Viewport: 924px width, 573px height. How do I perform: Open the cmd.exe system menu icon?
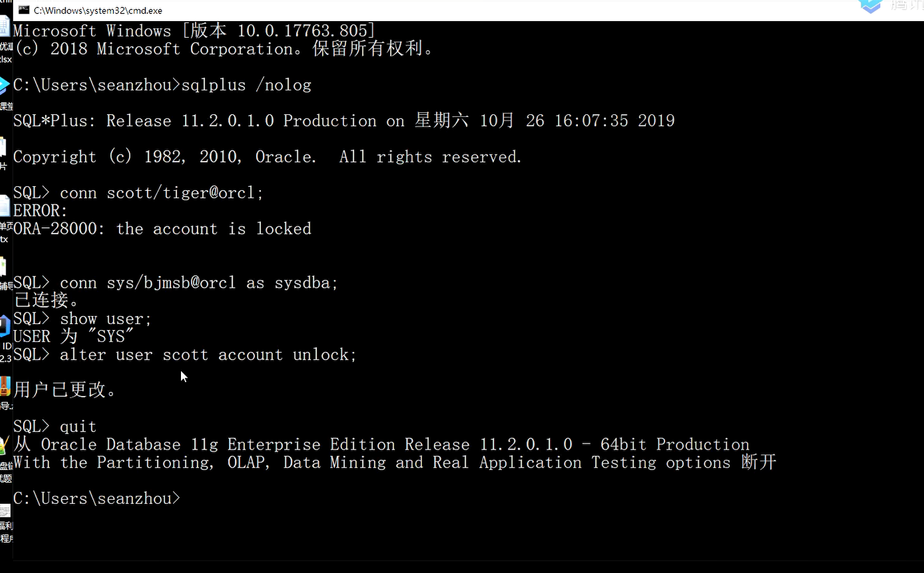24,10
